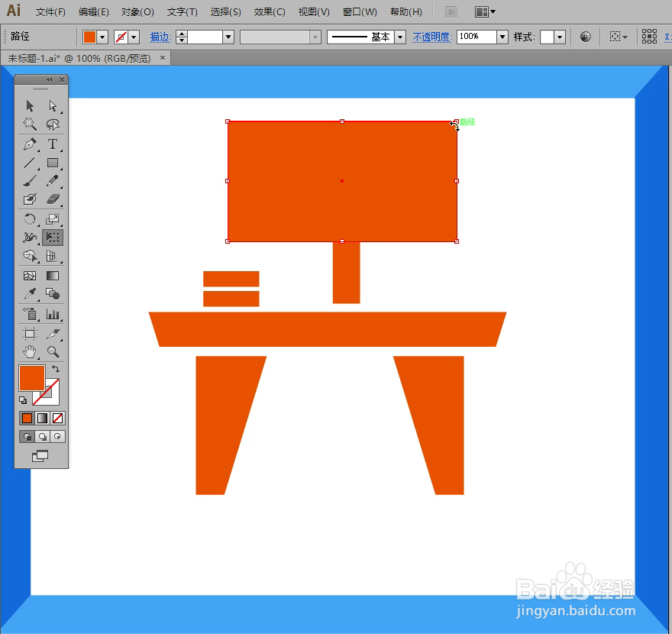Screen dimensions: 672x634
Task: Select the Lasso tool
Action: coord(53,125)
